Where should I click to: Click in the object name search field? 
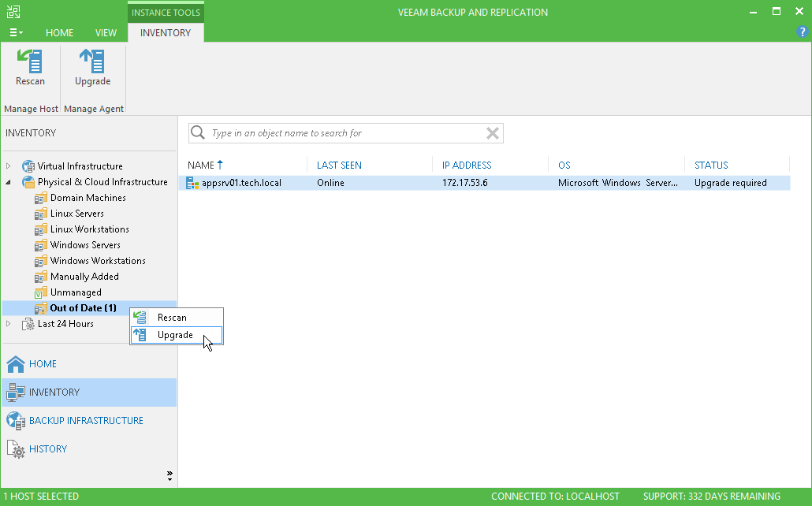[x=345, y=133]
